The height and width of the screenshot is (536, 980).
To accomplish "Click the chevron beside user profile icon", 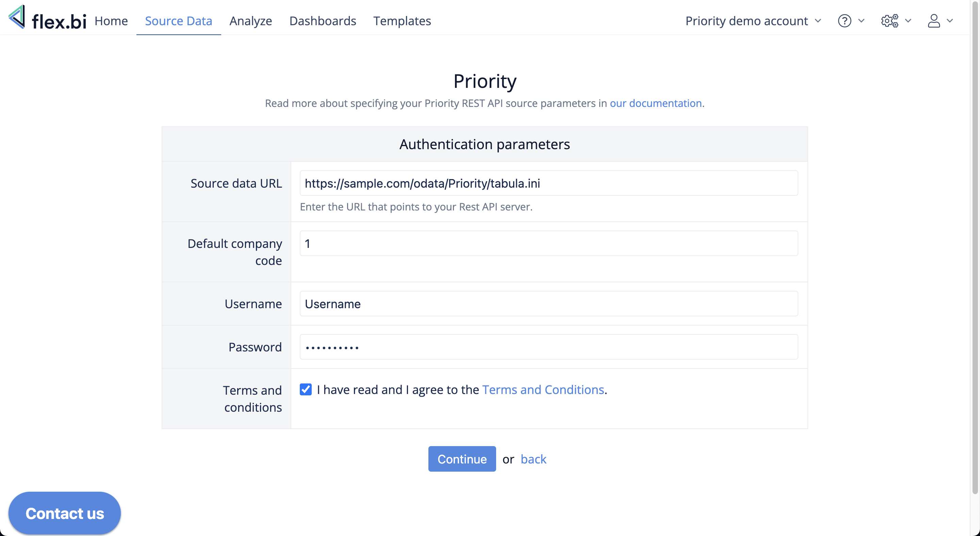I will (x=950, y=21).
